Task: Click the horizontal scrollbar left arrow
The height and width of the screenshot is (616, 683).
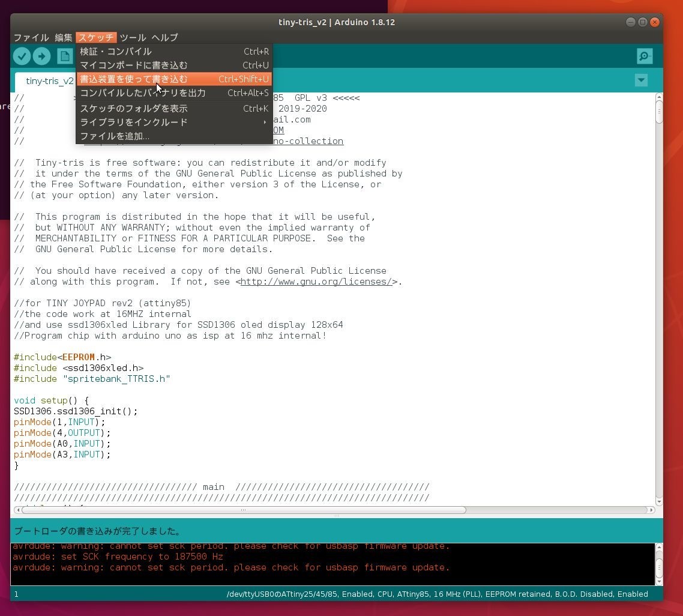Action: pos(17,510)
